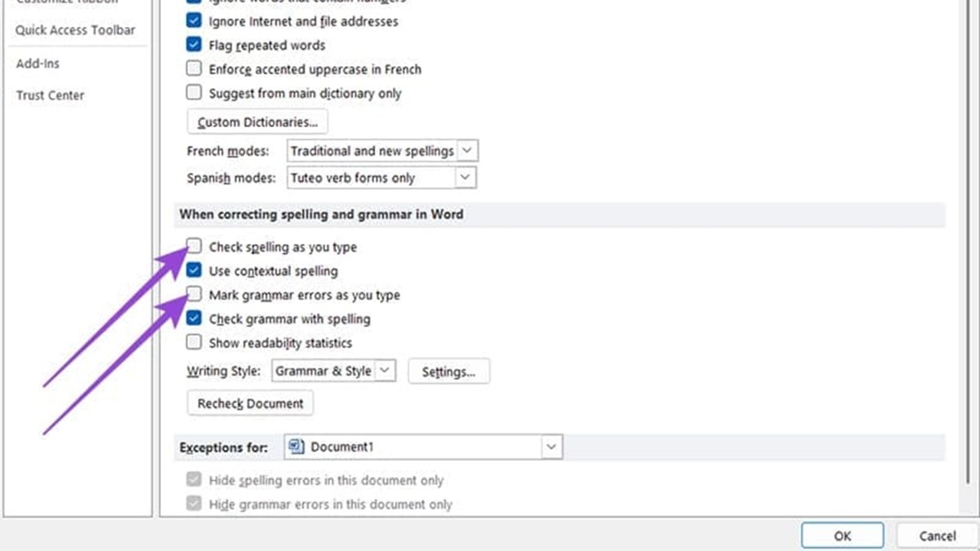The height and width of the screenshot is (551, 980).
Task: Open the French modes dropdown
Action: tap(466, 151)
